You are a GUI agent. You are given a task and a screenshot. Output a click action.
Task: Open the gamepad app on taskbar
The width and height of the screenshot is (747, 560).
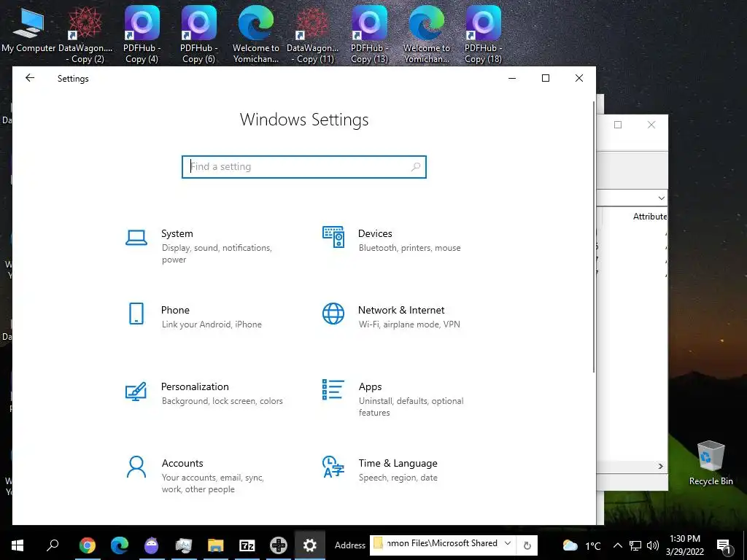point(278,545)
